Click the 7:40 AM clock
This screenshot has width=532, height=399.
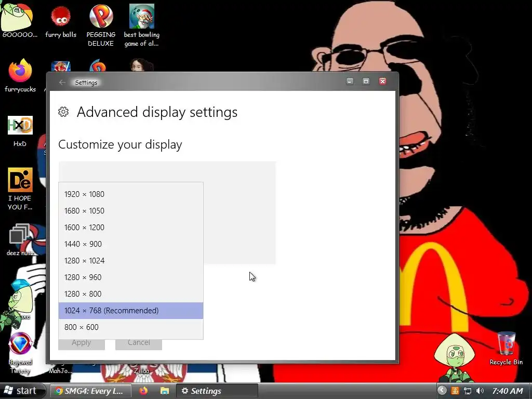(508, 391)
